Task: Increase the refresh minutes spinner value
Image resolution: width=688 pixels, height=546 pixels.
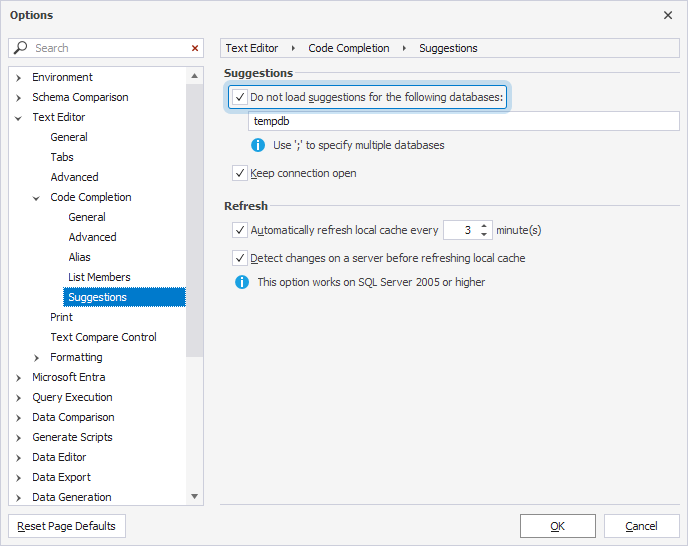Action: pos(485,225)
